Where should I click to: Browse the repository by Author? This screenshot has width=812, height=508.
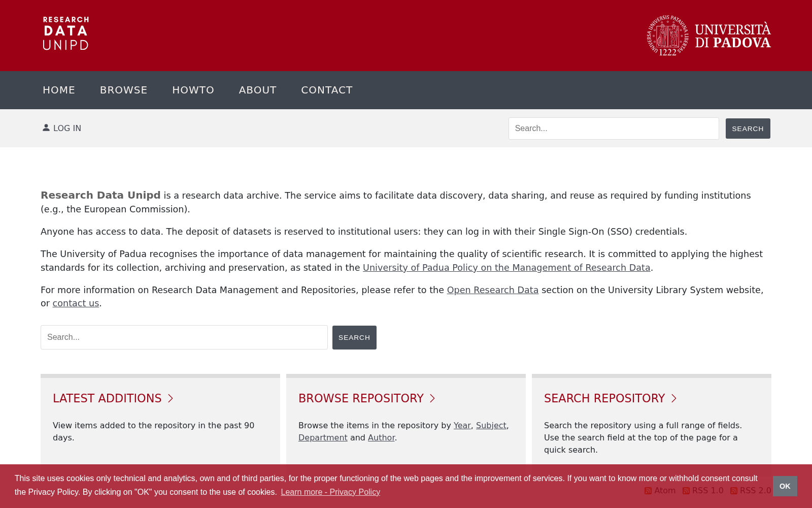tap(381, 438)
